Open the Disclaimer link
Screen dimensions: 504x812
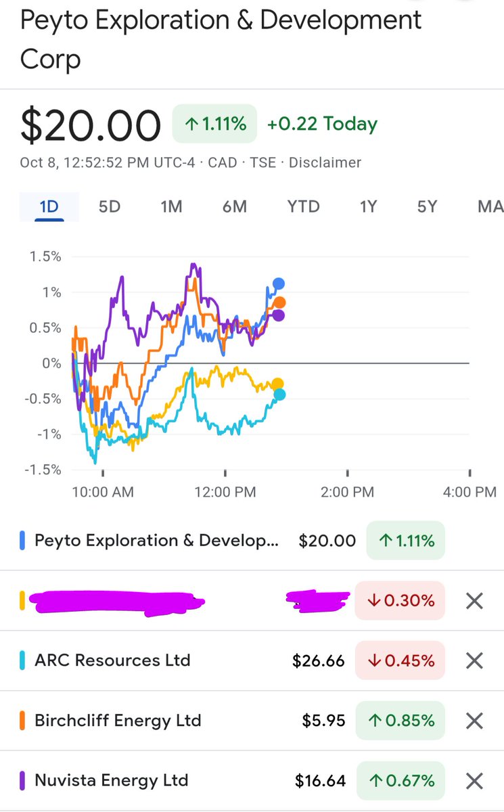tap(325, 162)
